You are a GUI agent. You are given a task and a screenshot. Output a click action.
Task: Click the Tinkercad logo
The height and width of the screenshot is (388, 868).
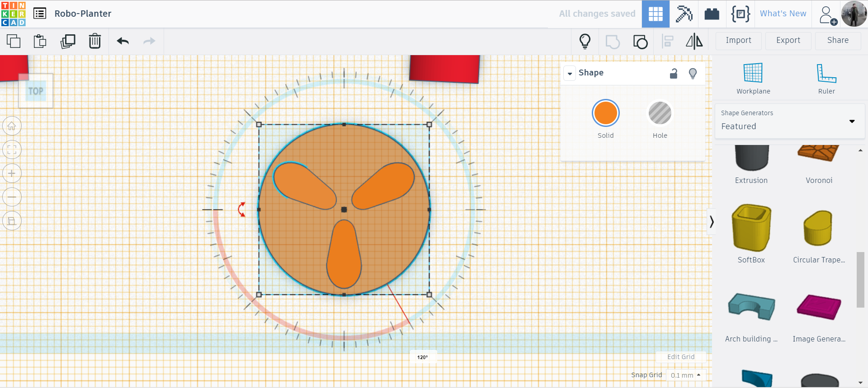pyautogui.click(x=14, y=14)
